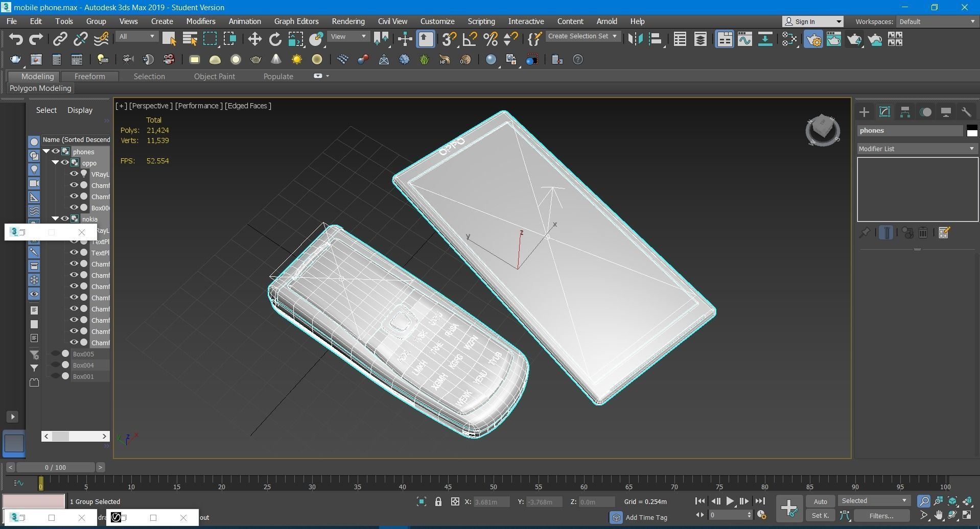The height and width of the screenshot is (529, 980).
Task: Click the Play Animation button
Action: (730, 501)
